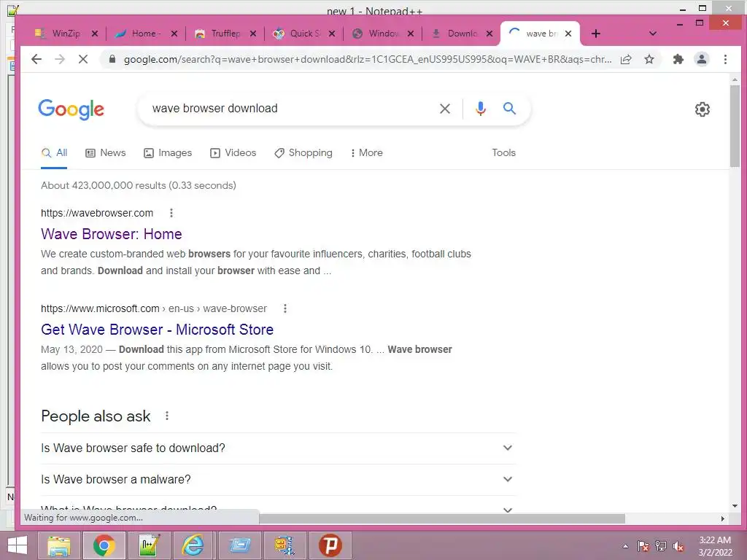Submit search with magnifier icon

509,109
